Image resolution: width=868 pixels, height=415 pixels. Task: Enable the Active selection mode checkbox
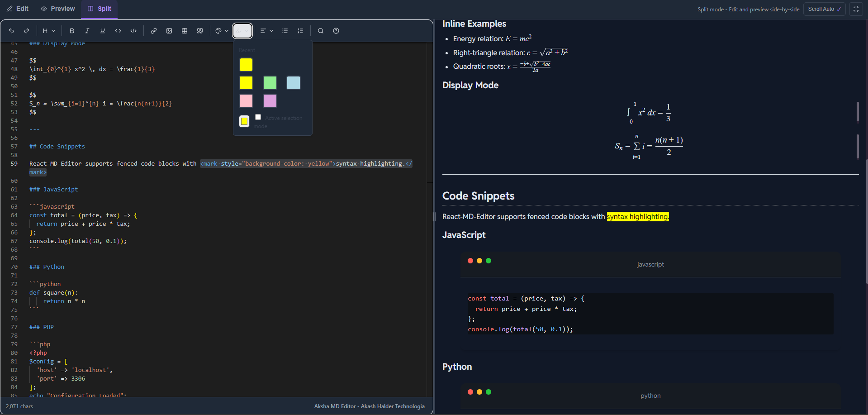(x=258, y=117)
